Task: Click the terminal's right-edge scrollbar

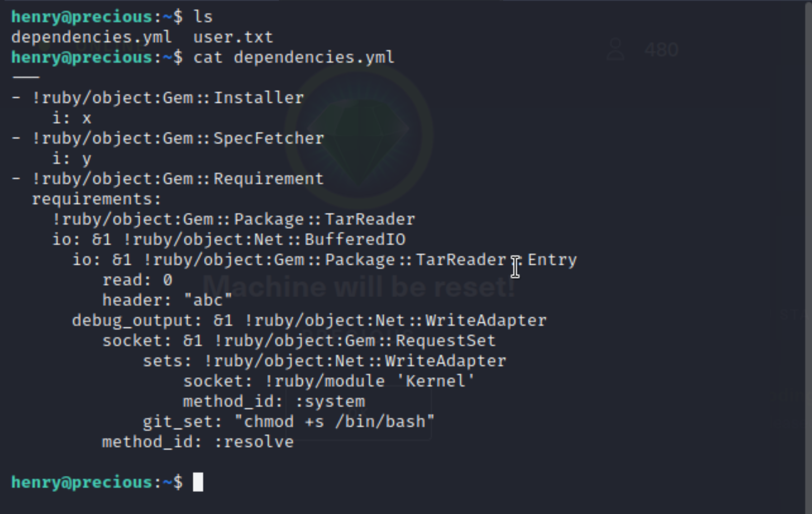Action: 808,257
